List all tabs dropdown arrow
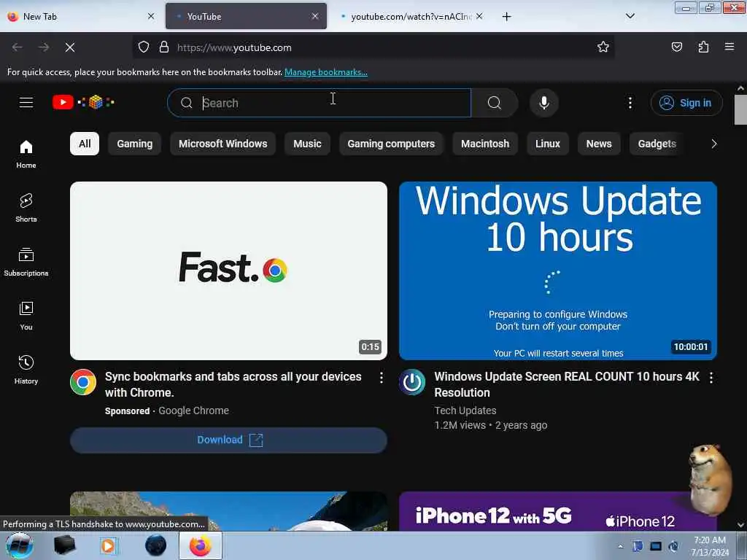The height and width of the screenshot is (560, 747). click(630, 16)
